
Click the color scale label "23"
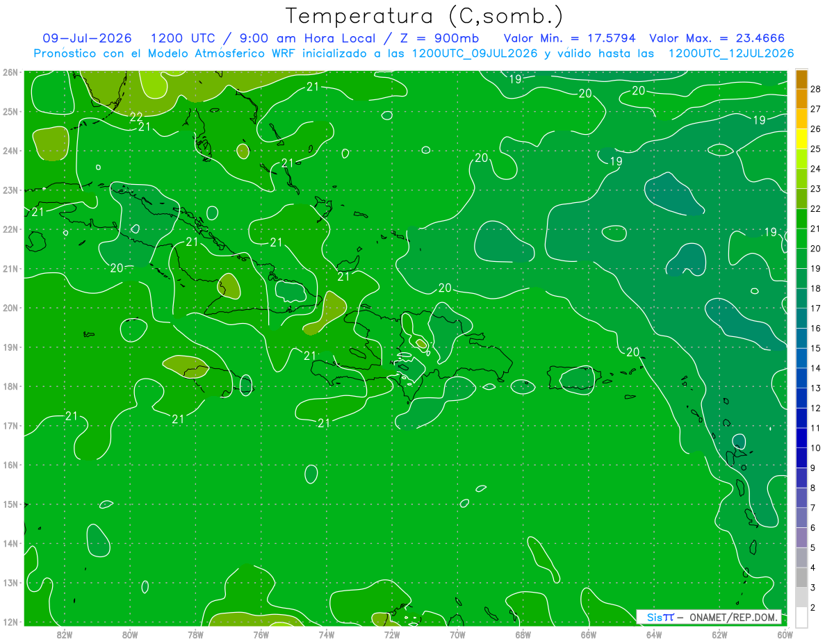pos(815,188)
